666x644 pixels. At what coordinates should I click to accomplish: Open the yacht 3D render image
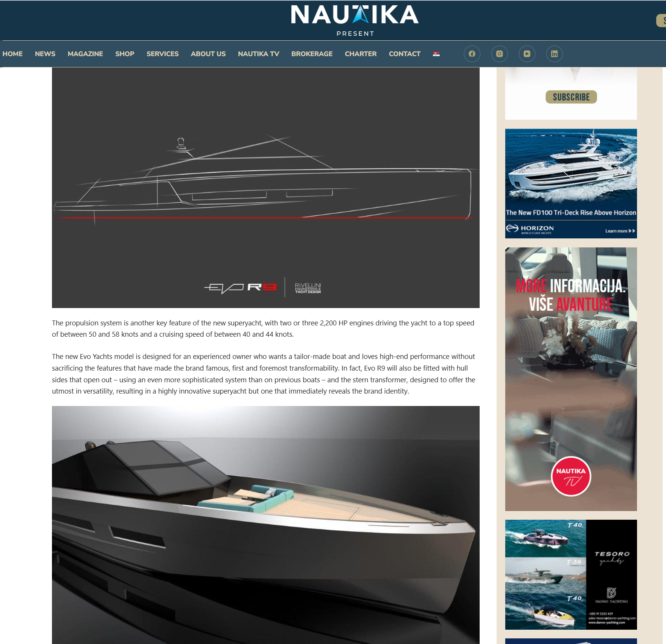265,524
